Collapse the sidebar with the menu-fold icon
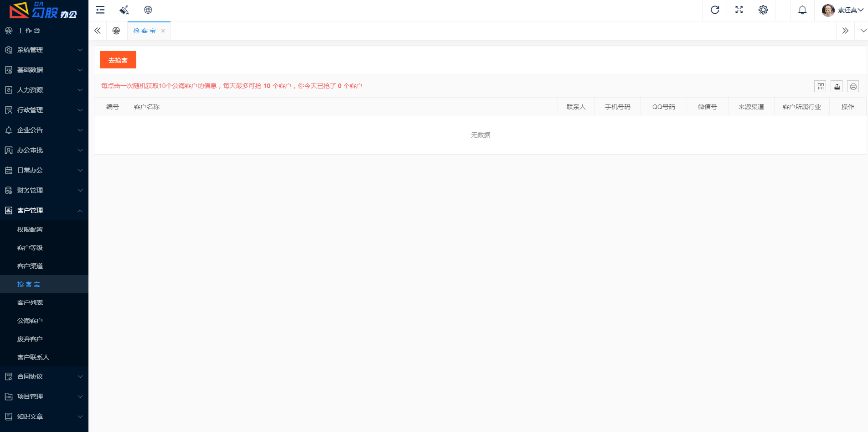Image resolution: width=868 pixels, height=432 pixels. point(100,10)
